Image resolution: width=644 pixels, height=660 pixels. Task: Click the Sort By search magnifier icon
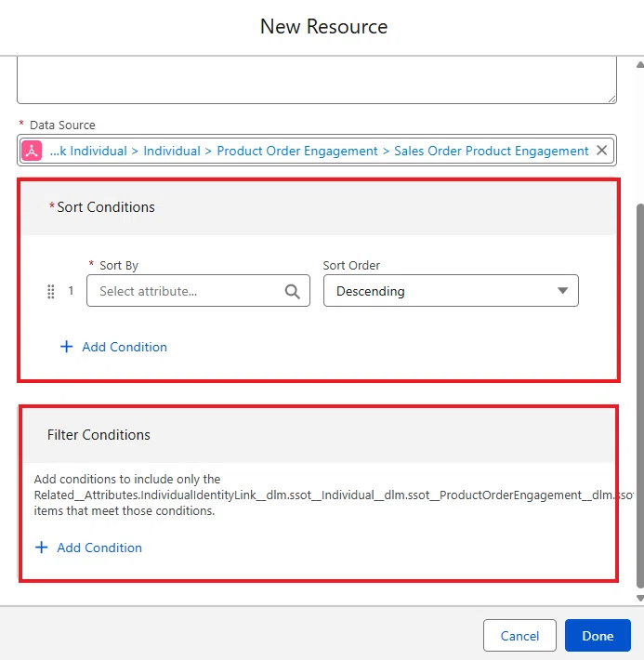[292, 291]
